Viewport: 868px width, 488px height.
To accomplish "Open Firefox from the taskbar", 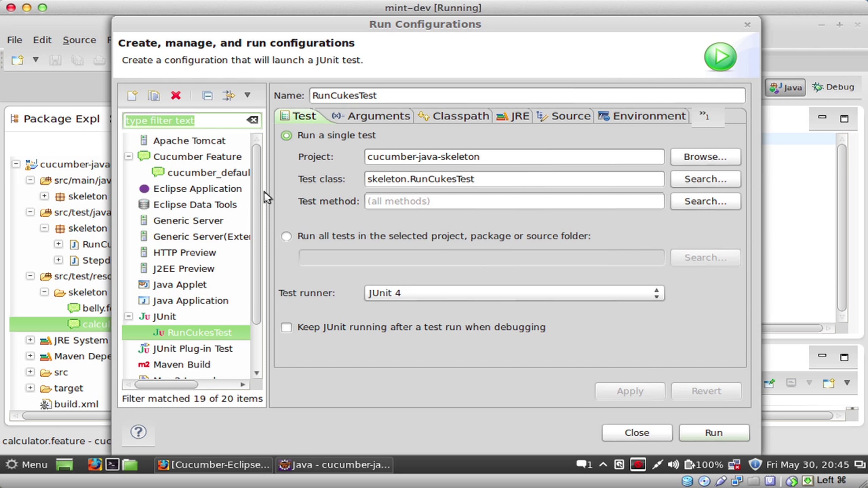I will click(x=95, y=465).
